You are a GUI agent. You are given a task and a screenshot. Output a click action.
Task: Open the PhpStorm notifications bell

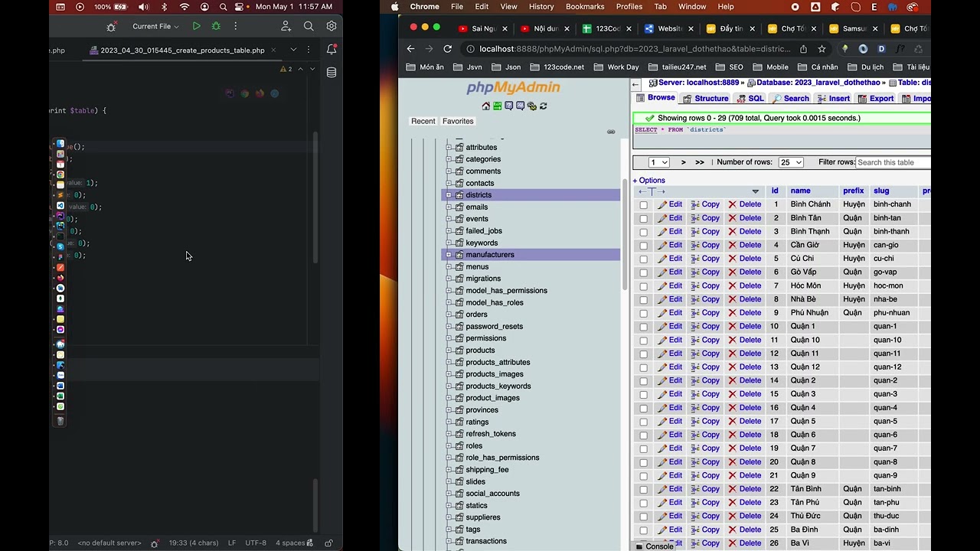tap(332, 50)
